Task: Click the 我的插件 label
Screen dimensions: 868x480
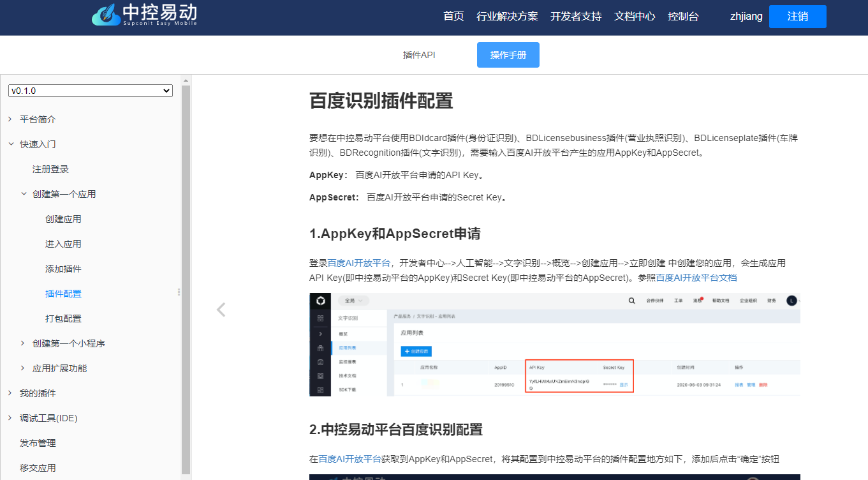Action: pos(38,393)
